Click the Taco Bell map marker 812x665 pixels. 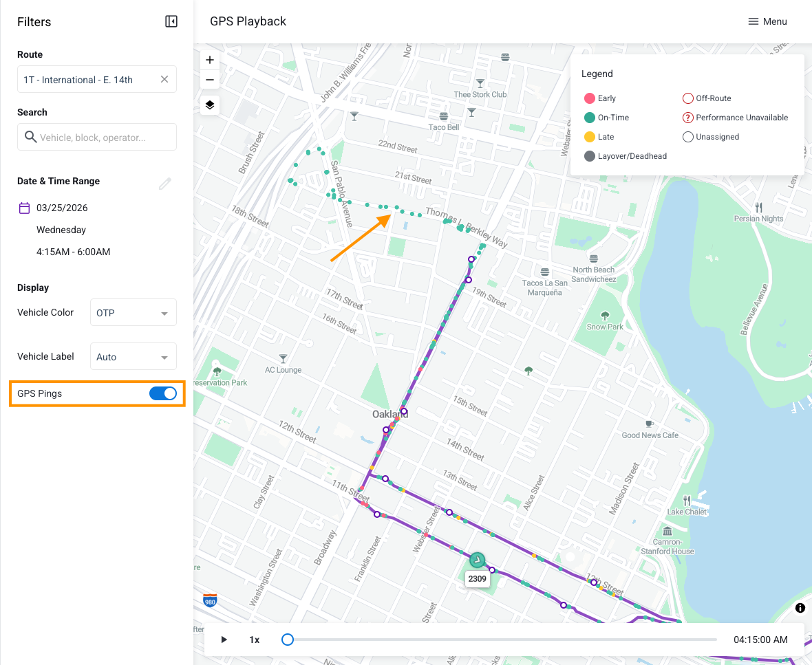tap(444, 116)
